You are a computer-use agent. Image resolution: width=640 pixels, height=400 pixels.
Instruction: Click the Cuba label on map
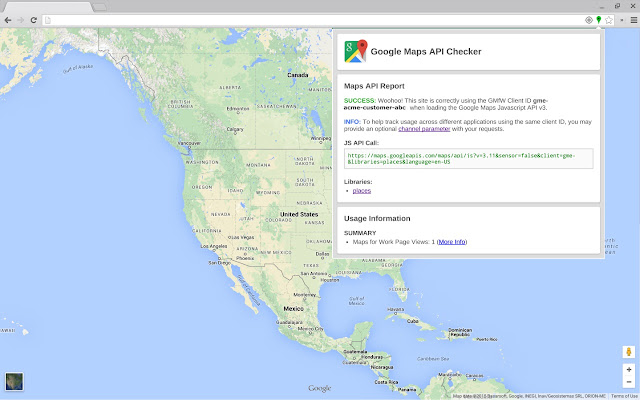[x=413, y=321]
